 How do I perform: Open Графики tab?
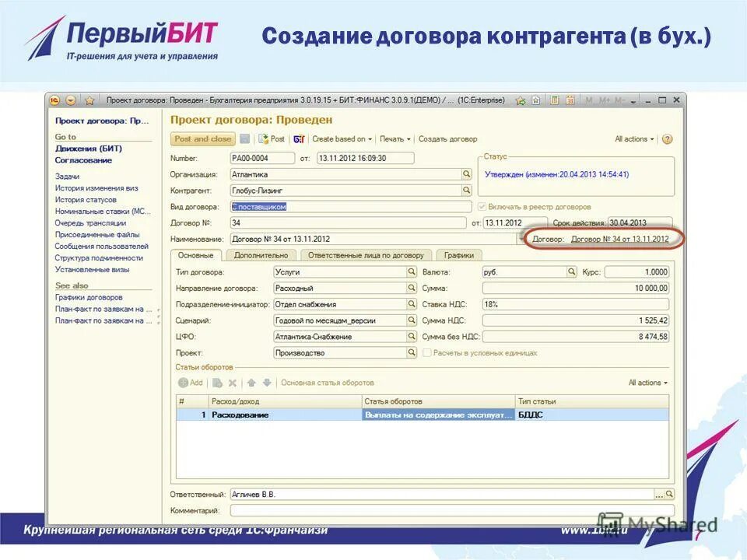click(x=459, y=255)
